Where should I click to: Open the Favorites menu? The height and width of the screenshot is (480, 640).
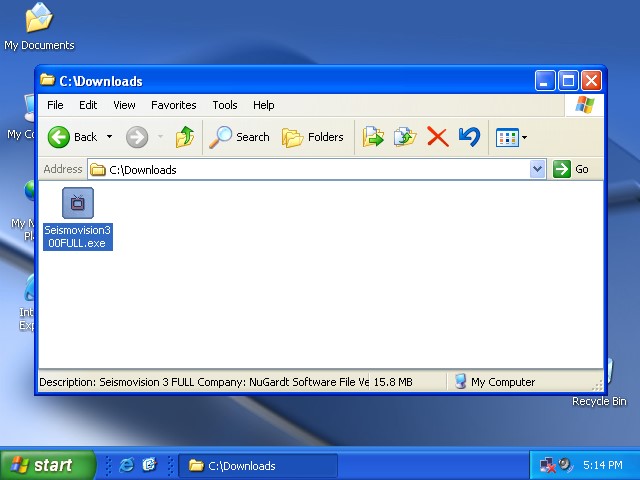pyautogui.click(x=174, y=105)
